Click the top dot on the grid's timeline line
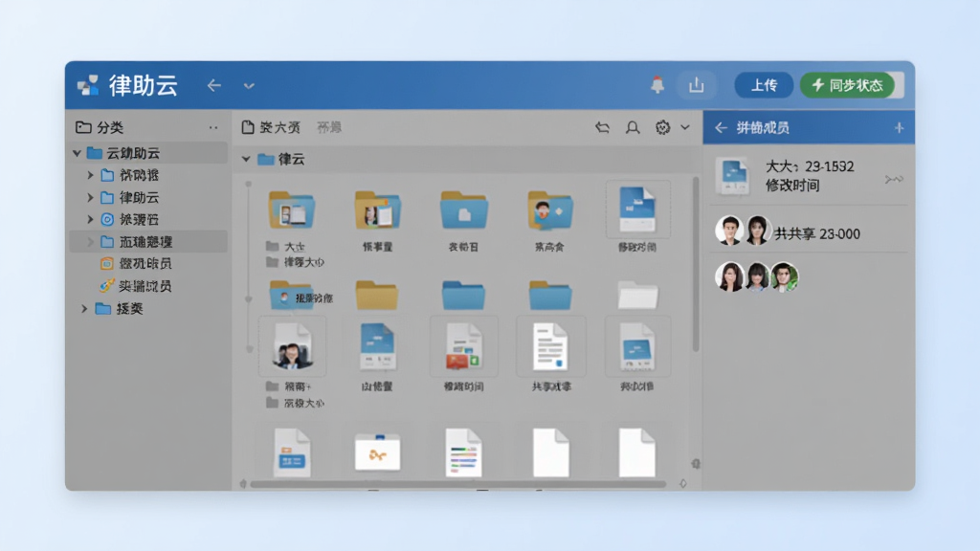This screenshot has height=551, width=980. pyautogui.click(x=249, y=185)
